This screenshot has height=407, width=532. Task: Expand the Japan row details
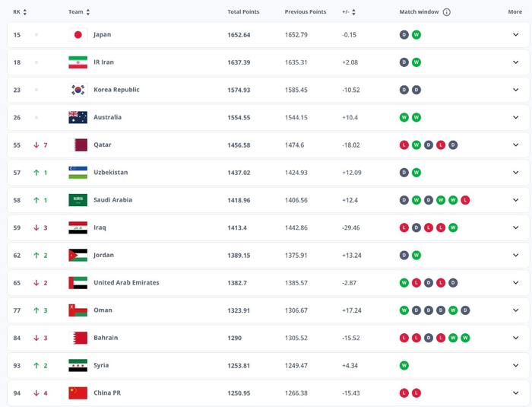515,35
